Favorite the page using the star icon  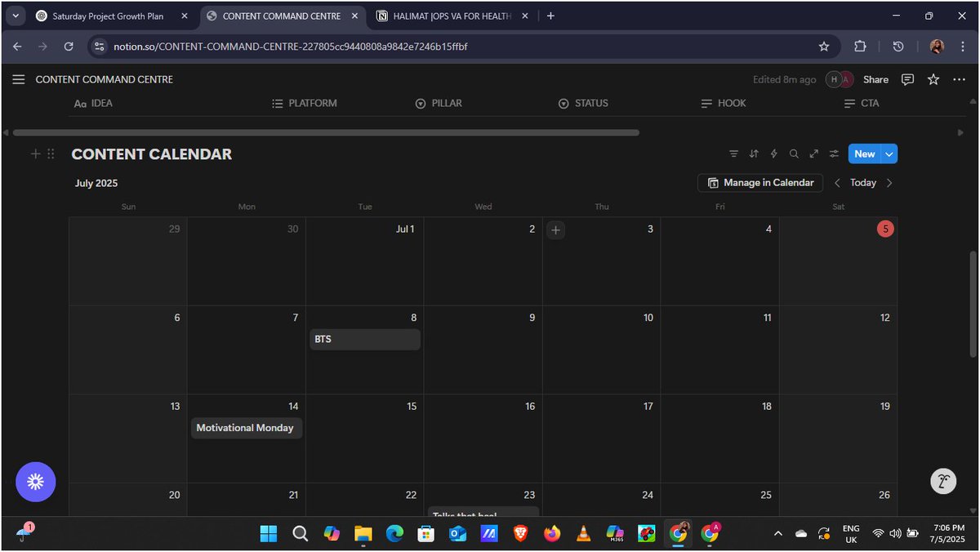coord(933,79)
